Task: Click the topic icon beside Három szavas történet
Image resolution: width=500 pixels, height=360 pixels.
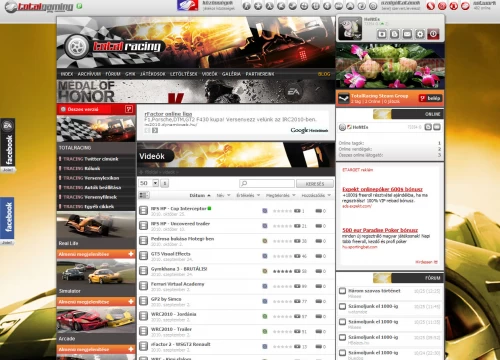Action: pos(342,291)
